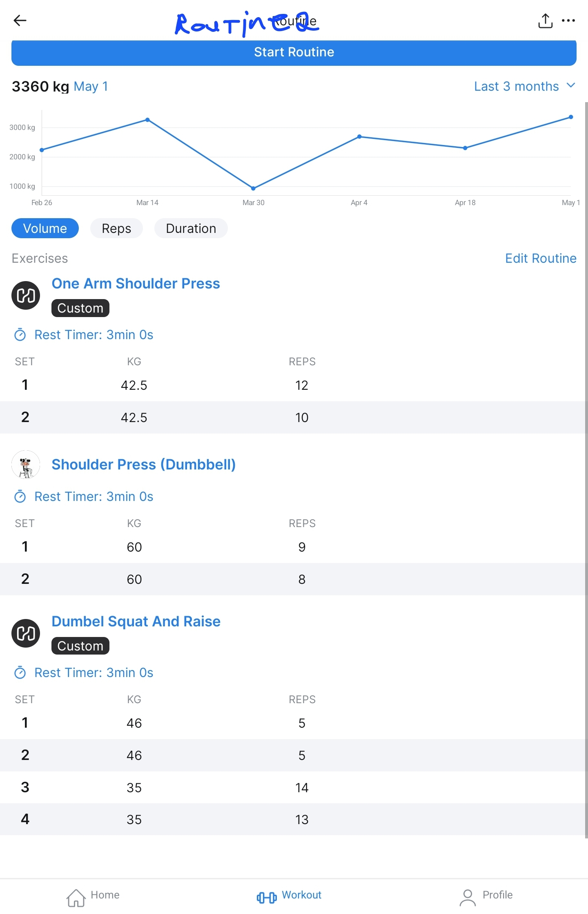Switch chart to Reps
This screenshot has height=914, width=588.
[x=116, y=228]
